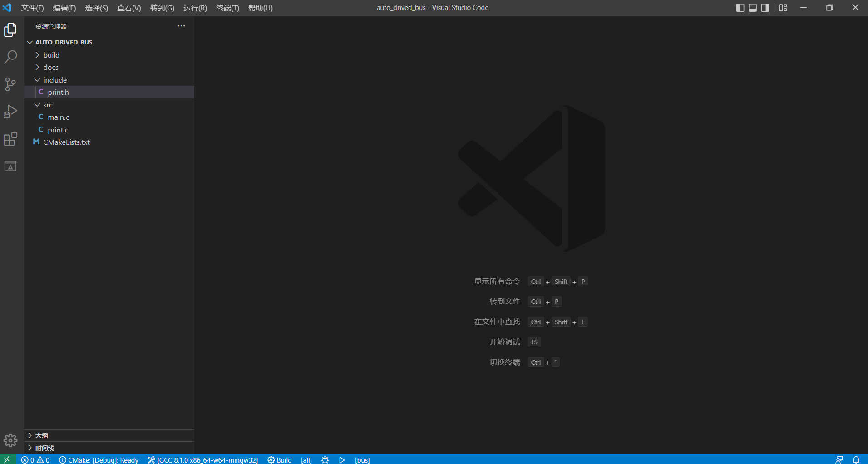
Task: Open the 终端(T) menu
Action: click(227, 8)
